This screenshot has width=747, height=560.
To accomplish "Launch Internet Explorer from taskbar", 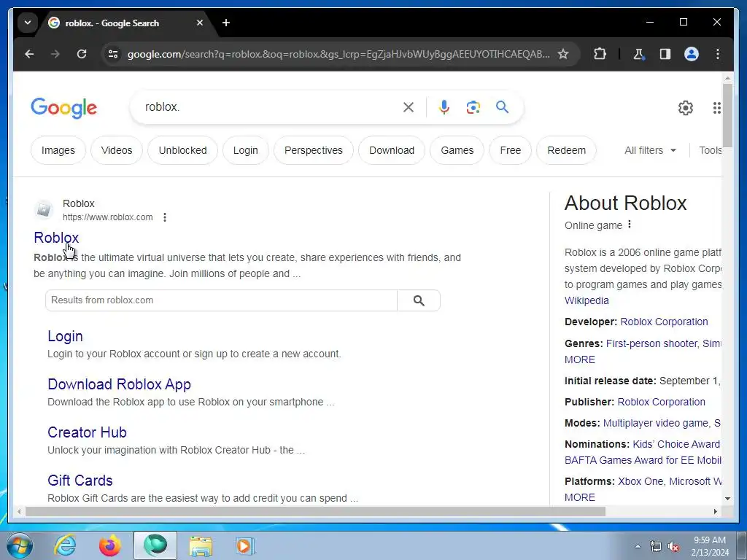I will pos(65,545).
